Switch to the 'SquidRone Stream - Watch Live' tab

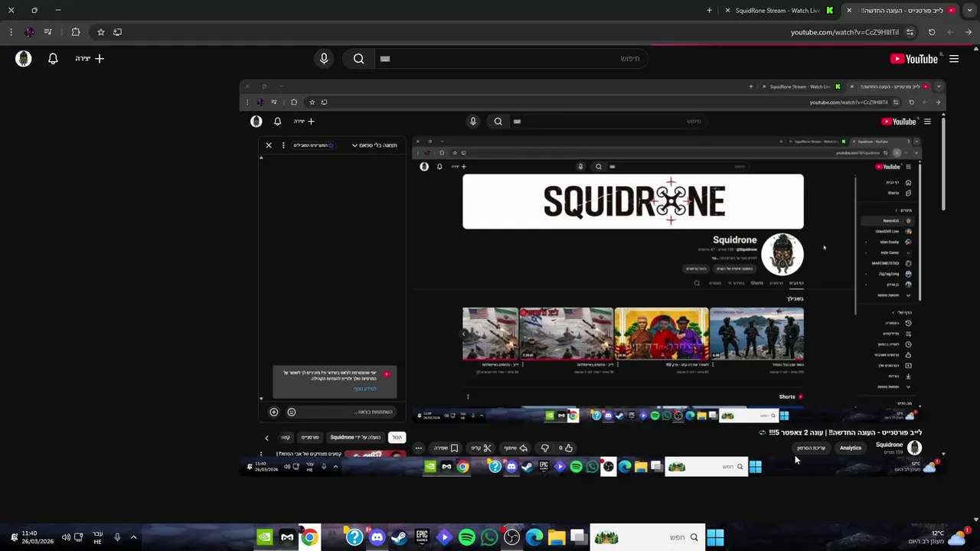click(781, 11)
